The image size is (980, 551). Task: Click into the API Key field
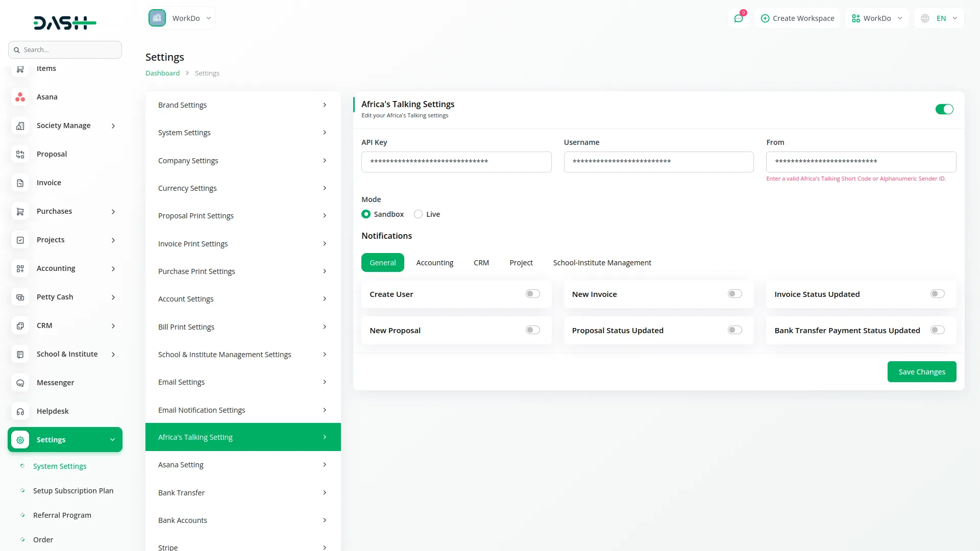click(456, 162)
